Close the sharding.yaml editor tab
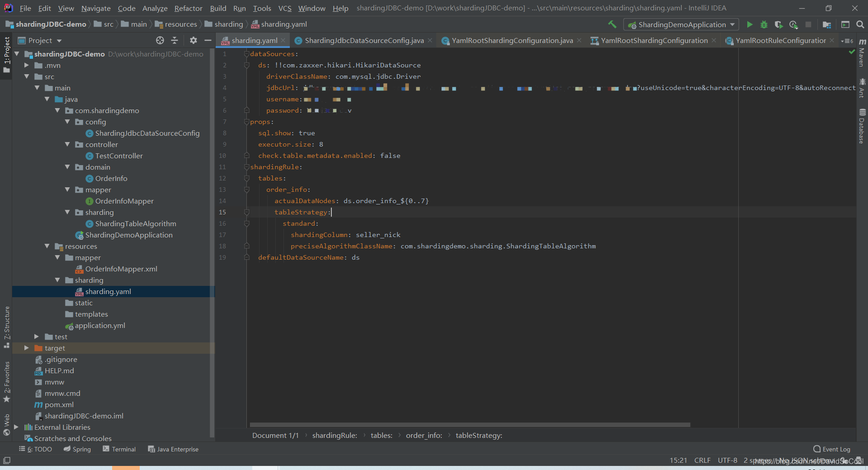This screenshot has height=470, width=868. pos(283,40)
